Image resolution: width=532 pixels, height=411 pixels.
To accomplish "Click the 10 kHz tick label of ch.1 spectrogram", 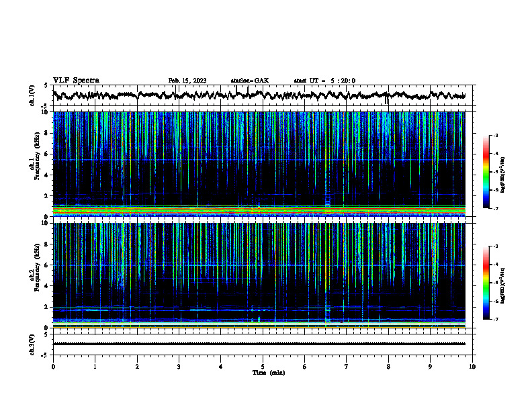I will click(47, 112).
